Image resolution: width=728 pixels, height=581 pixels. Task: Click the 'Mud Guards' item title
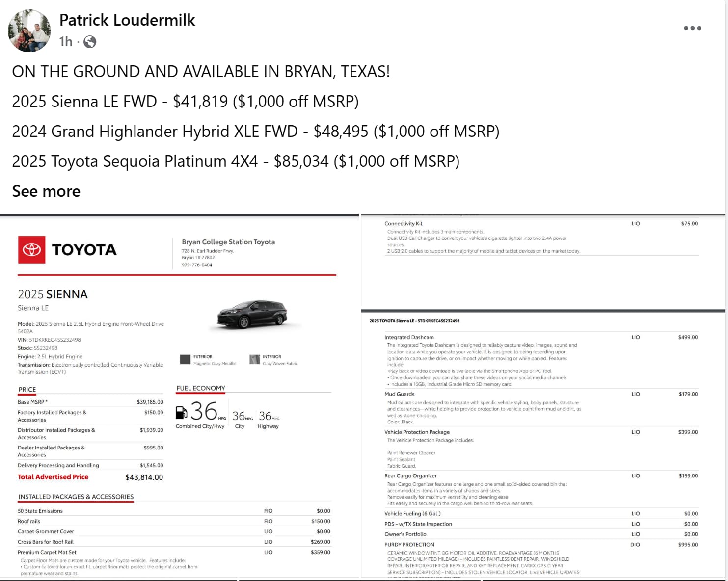point(399,394)
